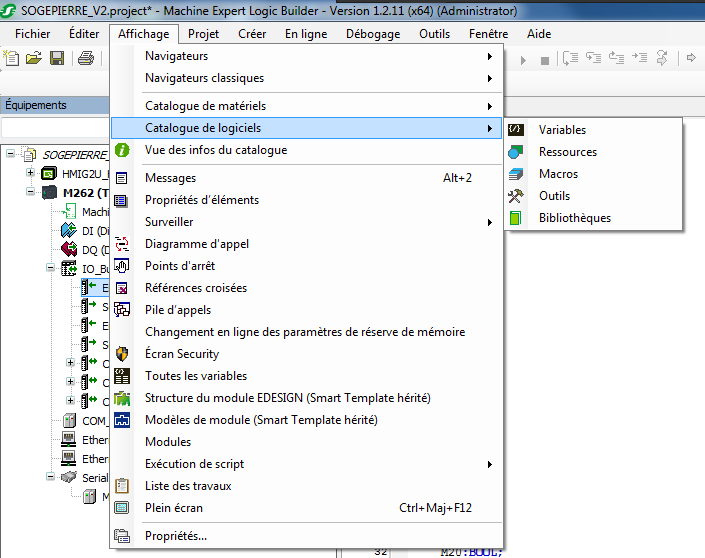Select Plein écran from the menu
The height and width of the screenshot is (558, 705).
point(173,508)
